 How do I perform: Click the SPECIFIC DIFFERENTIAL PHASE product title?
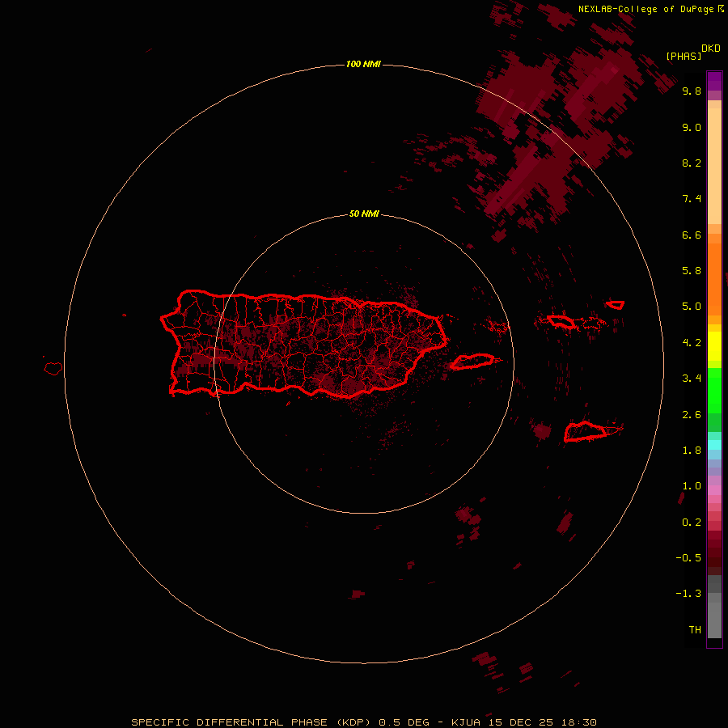pos(230,722)
